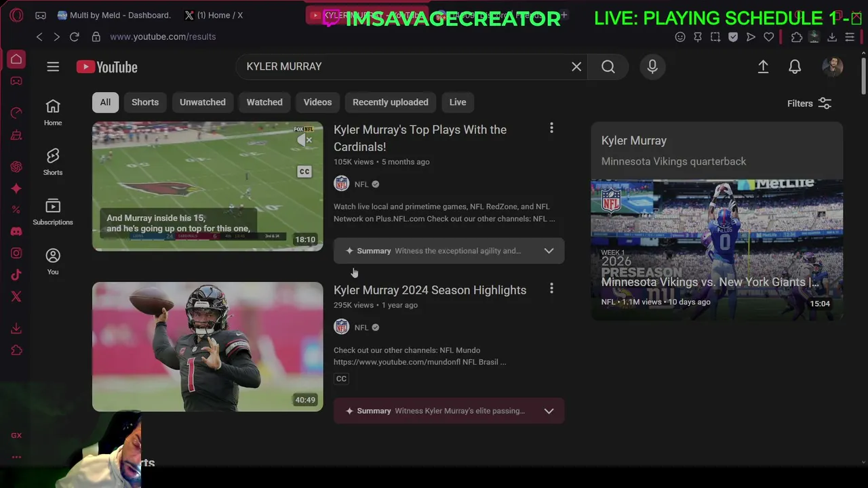
Task: Go to YouTube home via the logo
Action: click(107, 66)
